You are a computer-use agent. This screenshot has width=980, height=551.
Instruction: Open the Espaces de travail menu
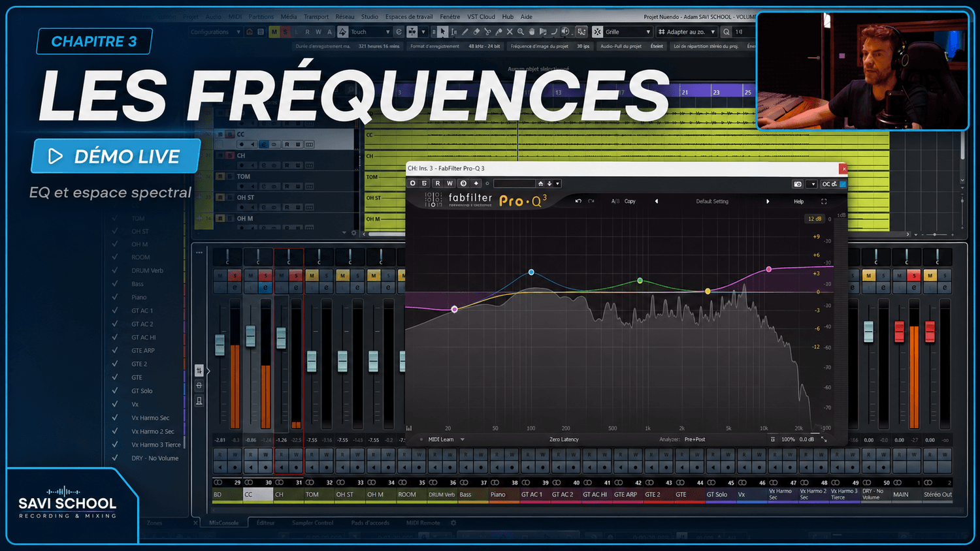tap(409, 17)
